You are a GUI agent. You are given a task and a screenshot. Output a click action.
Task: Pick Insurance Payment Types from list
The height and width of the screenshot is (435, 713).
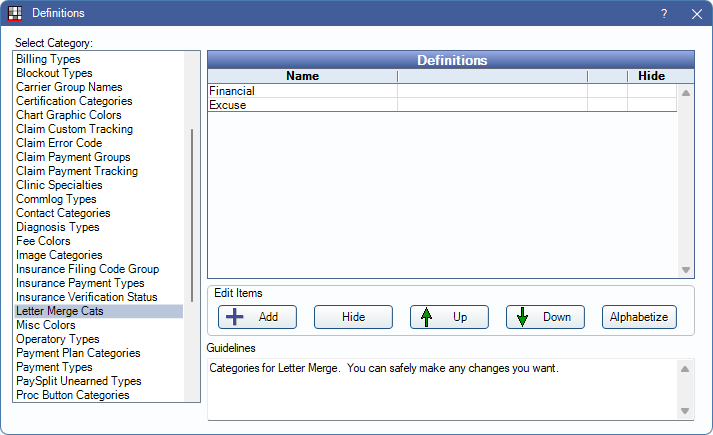pyautogui.click(x=80, y=283)
